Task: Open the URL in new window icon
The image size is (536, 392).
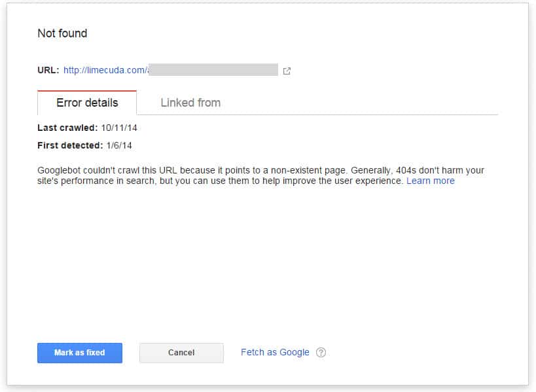Action: [x=287, y=71]
